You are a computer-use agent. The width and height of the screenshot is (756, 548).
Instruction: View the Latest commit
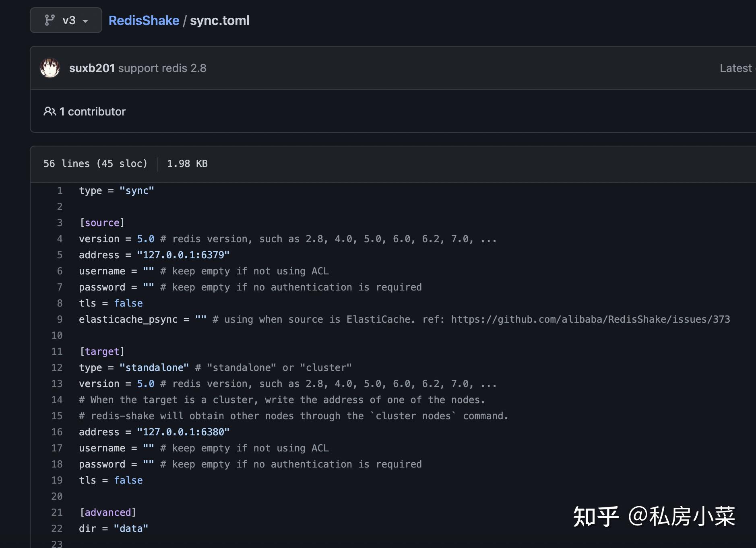coord(736,68)
